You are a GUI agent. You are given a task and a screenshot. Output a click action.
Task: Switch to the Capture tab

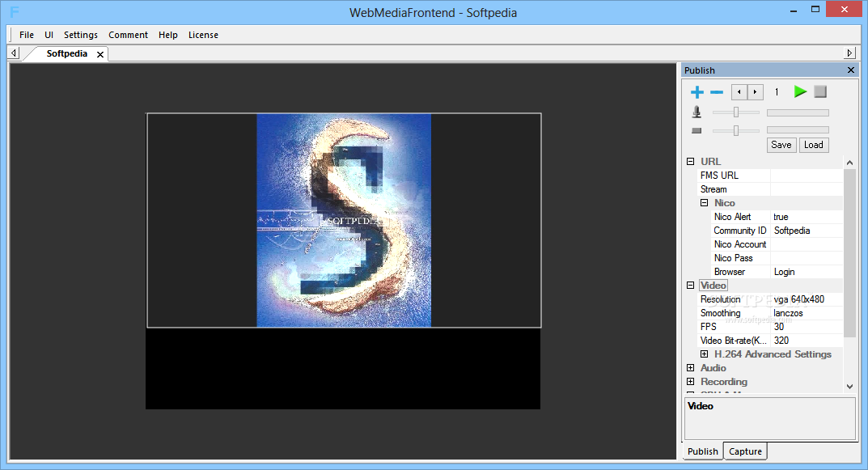click(x=745, y=451)
